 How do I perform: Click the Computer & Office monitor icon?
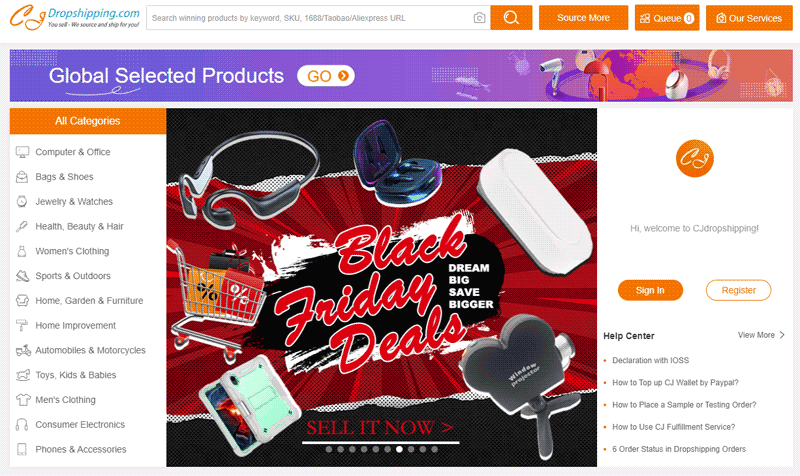pos(22,152)
